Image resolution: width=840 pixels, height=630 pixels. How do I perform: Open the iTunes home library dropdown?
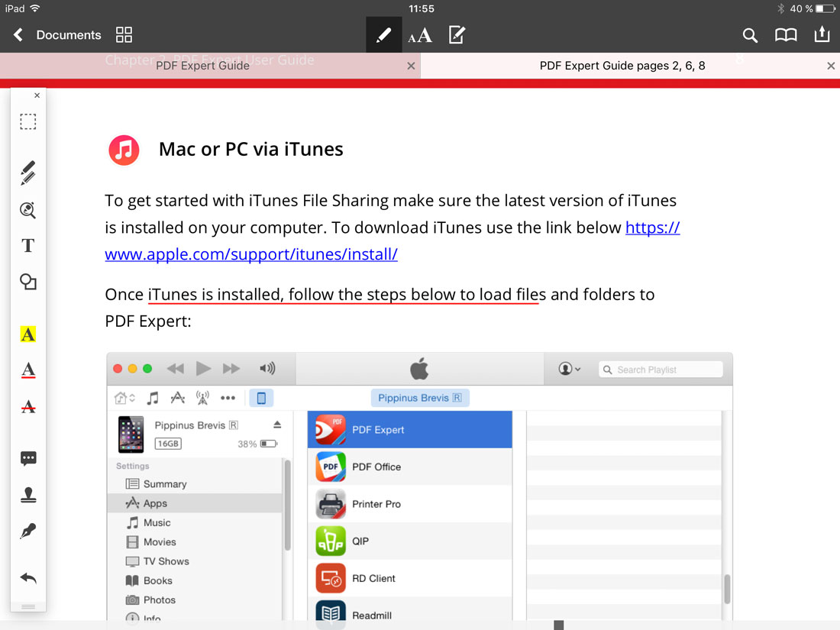(124, 398)
